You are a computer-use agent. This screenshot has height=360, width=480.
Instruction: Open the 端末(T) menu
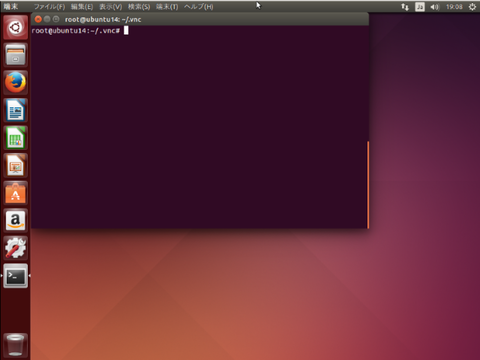click(167, 7)
